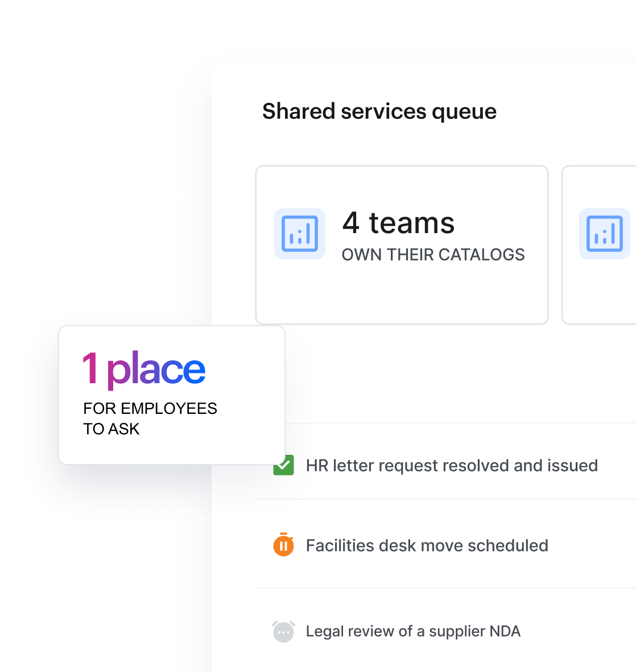Click the chart icon beside 4 teams
The image size is (636, 672).
click(x=300, y=234)
